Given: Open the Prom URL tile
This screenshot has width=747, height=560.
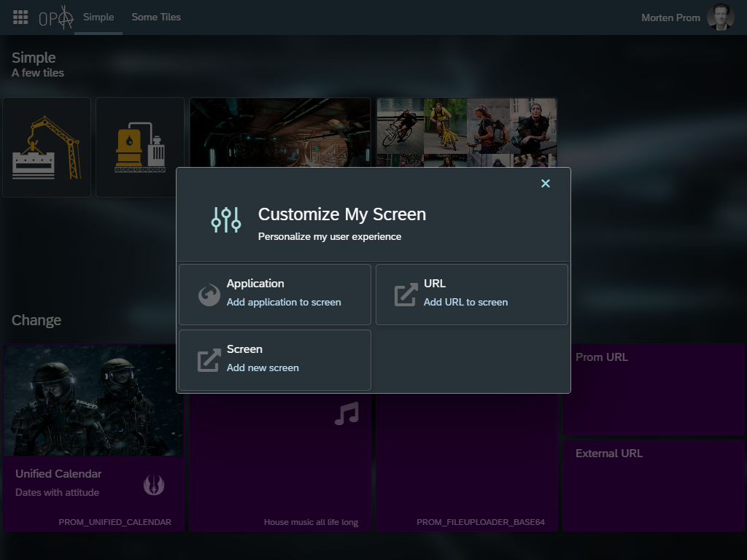Looking at the screenshot, I should (654, 390).
